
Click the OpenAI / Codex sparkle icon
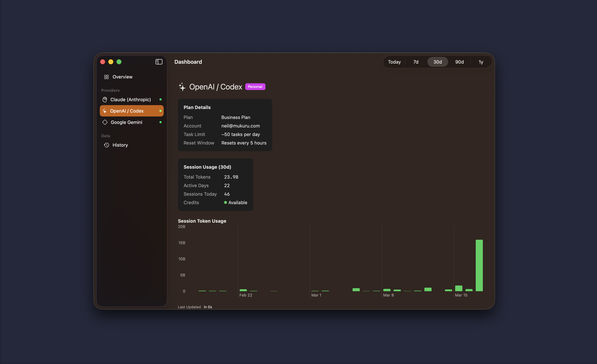click(x=105, y=111)
